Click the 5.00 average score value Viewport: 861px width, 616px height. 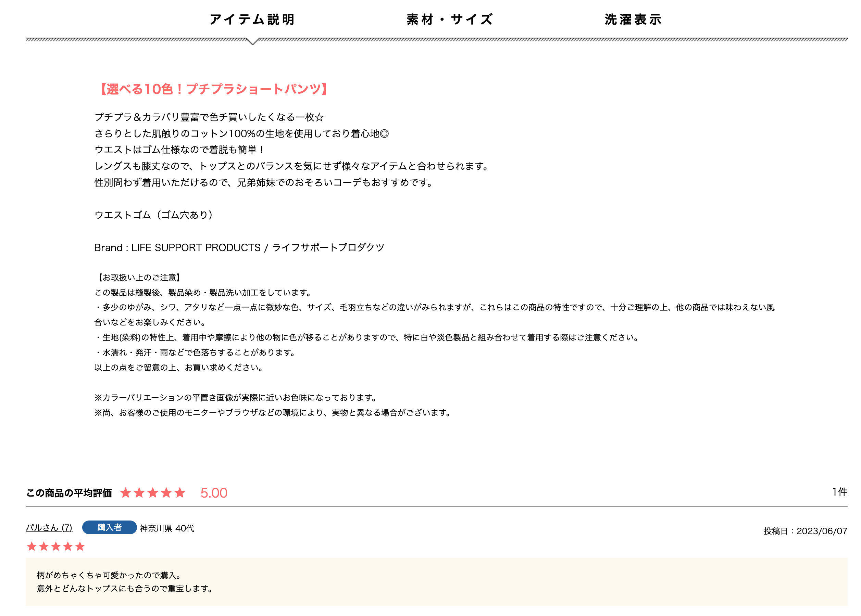[214, 493]
